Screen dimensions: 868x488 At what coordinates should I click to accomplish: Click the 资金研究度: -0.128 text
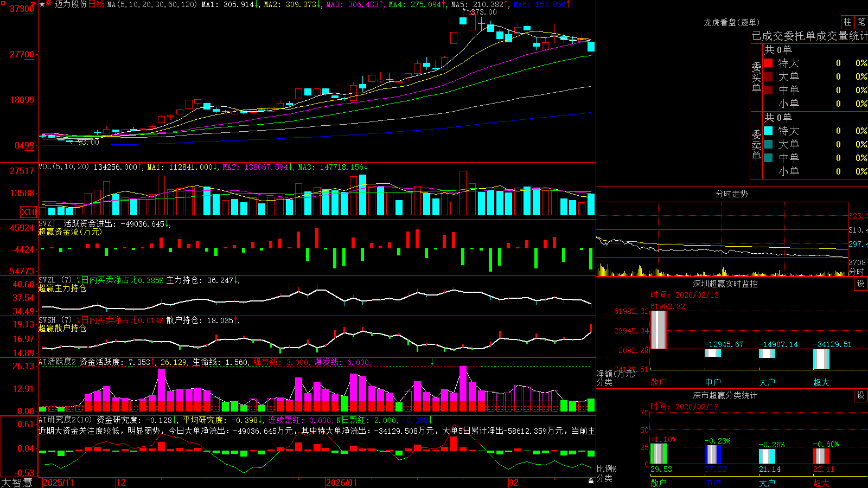click(x=135, y=420)
